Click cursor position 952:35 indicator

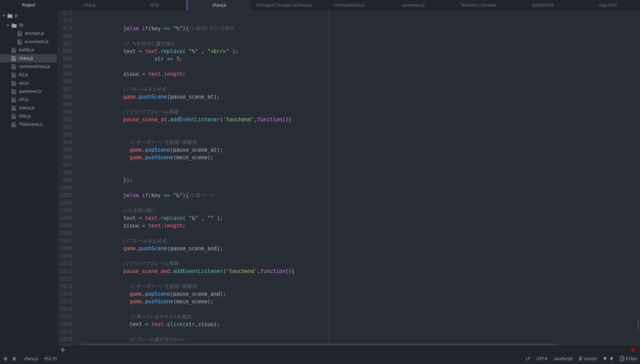point(50,359)
